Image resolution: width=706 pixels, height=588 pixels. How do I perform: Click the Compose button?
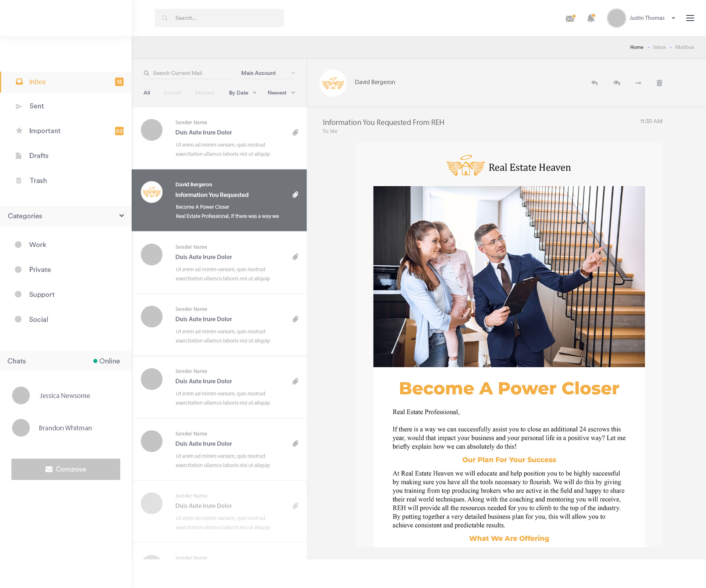pyautogui.click(x=66, y=469)
